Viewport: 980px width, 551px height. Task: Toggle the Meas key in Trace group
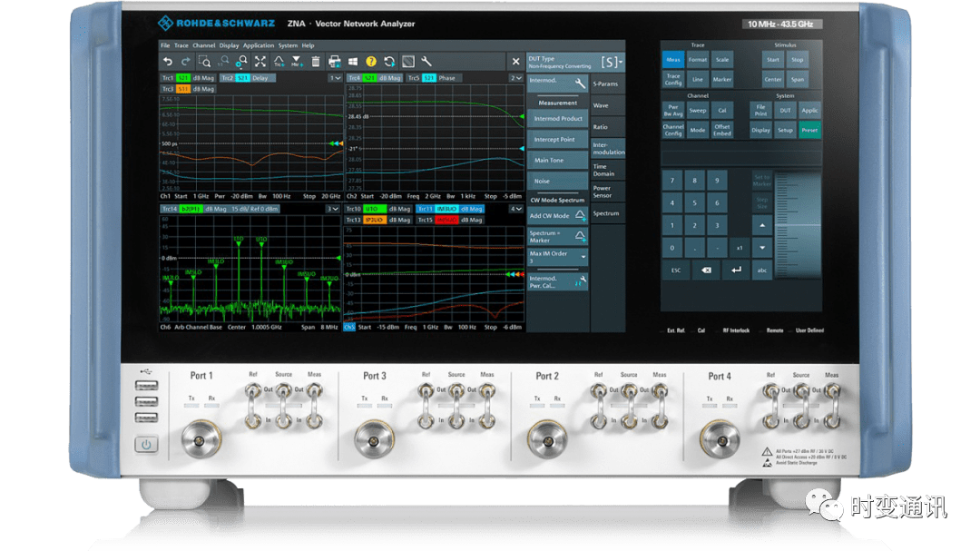point(673,60)
